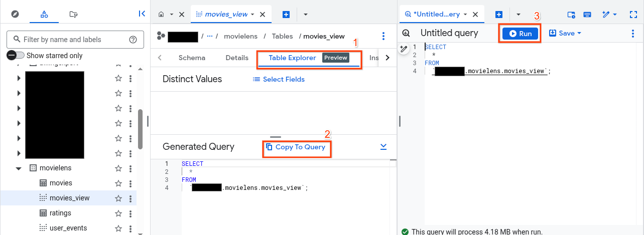Star the movielens dataset

[118, 168]
